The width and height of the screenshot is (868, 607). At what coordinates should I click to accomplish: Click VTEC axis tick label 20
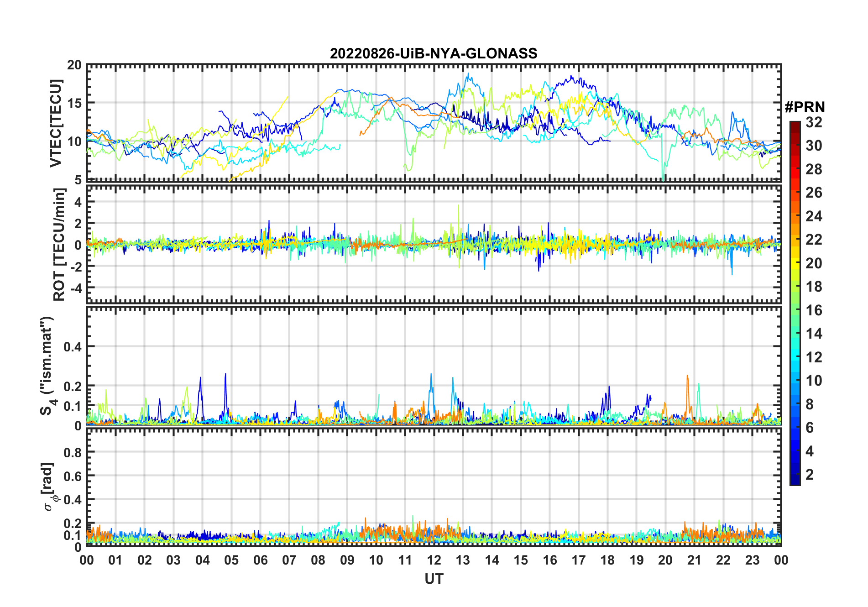click(x=74, y=65)
